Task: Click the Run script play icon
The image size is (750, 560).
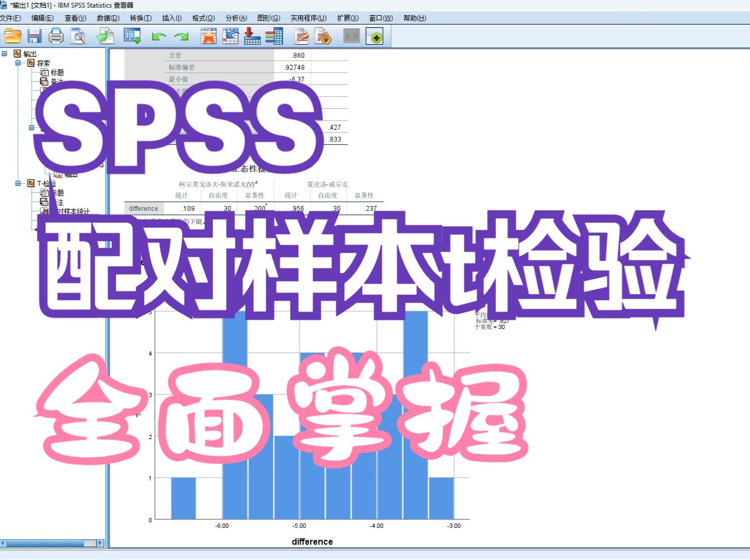Action: point(323,36)
